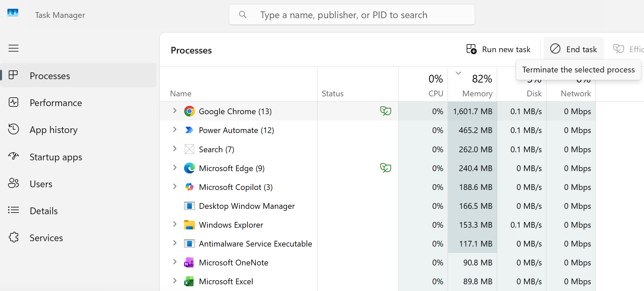Click the 89.8 MB memory value

tap(478, 281)
